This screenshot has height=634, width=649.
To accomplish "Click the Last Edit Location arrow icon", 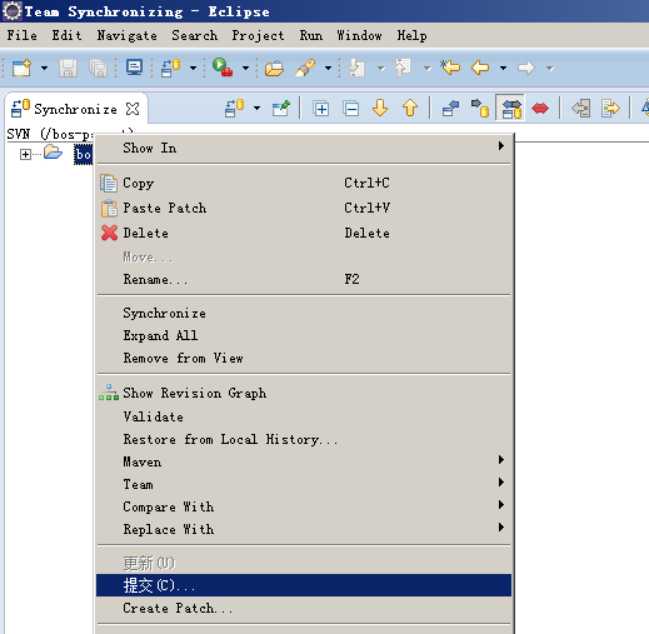I will (450, 67).
